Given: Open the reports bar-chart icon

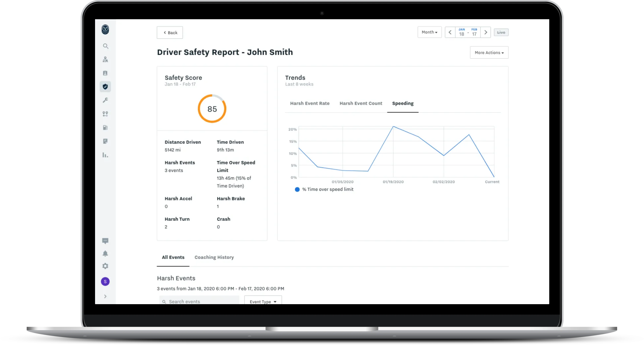Looking at the screenshot, I should point(106,155).
